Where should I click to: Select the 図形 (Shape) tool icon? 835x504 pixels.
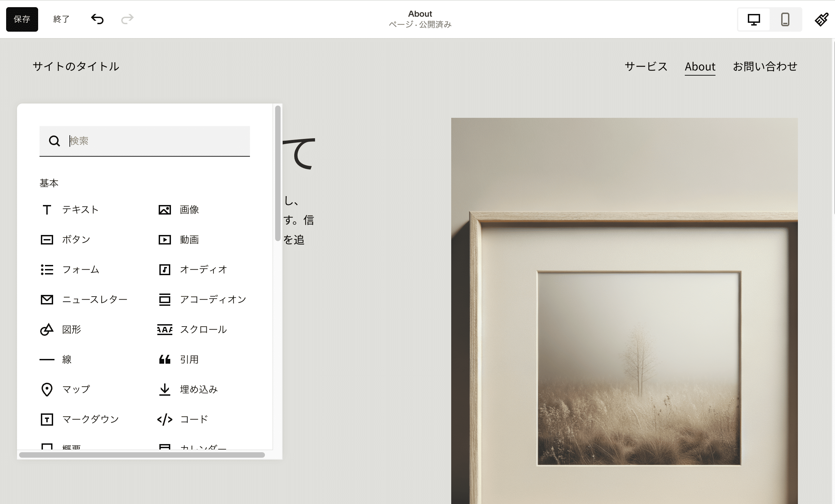pyautogui.click(x=47, y=329)
